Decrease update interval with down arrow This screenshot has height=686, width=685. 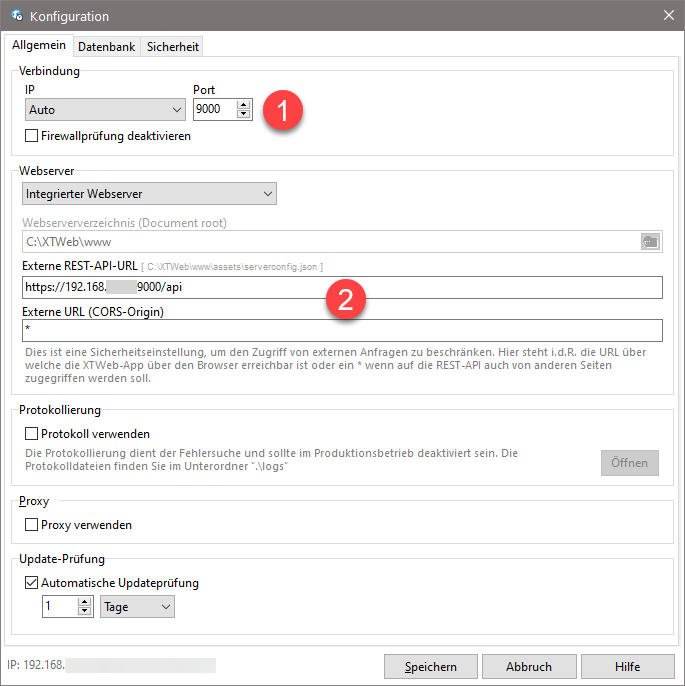coord(84,611)
